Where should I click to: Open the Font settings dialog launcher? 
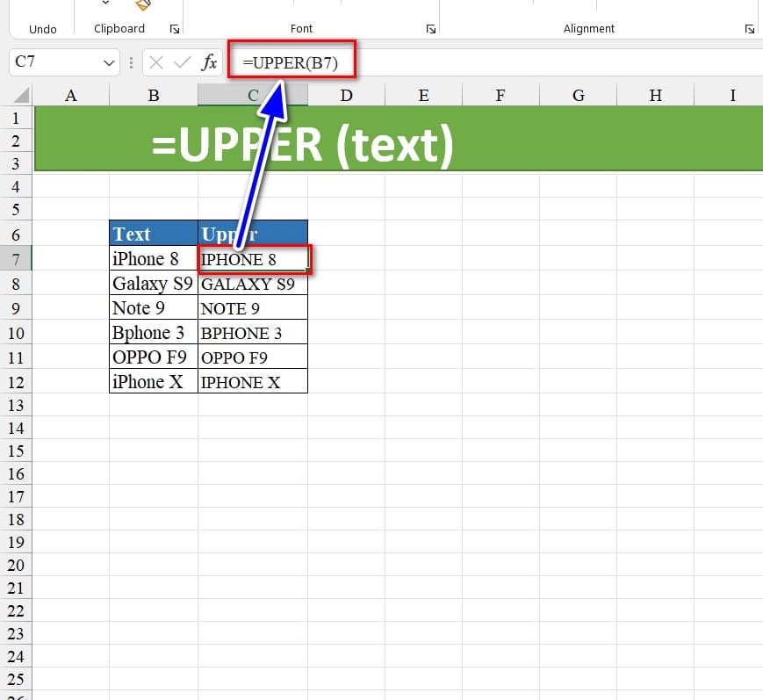[430, 29]
